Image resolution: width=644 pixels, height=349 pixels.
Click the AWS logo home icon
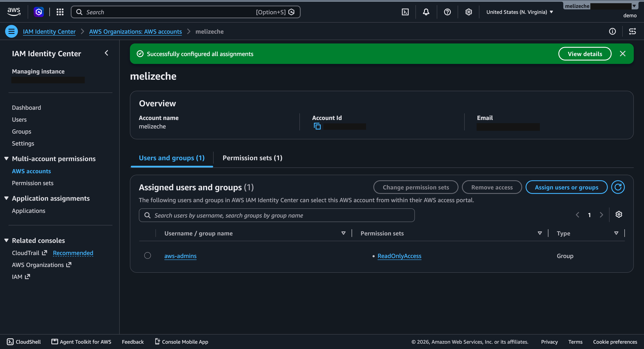(x=14, y=12)
